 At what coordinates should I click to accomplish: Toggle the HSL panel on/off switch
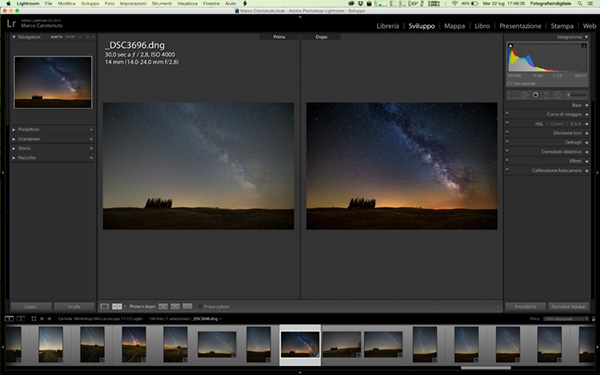(507, 123)
